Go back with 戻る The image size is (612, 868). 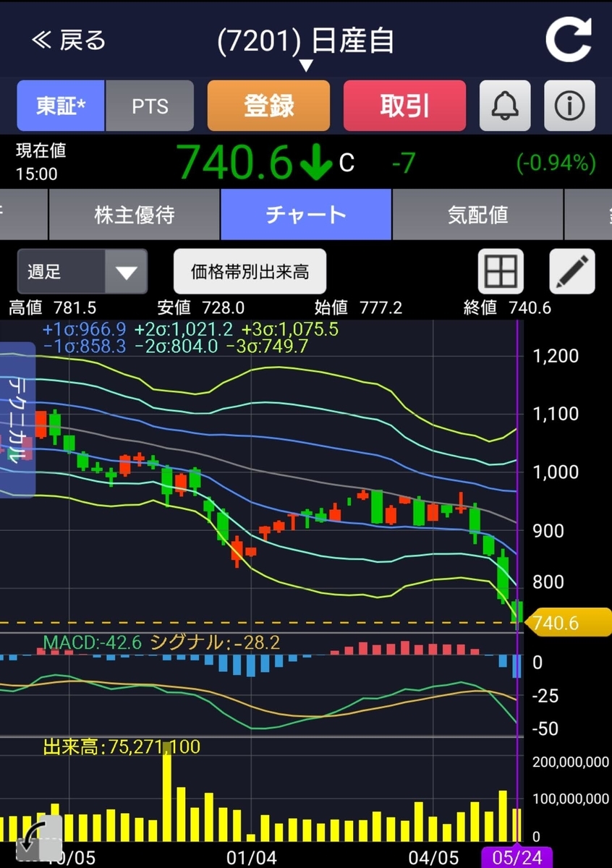coord(69,41)
